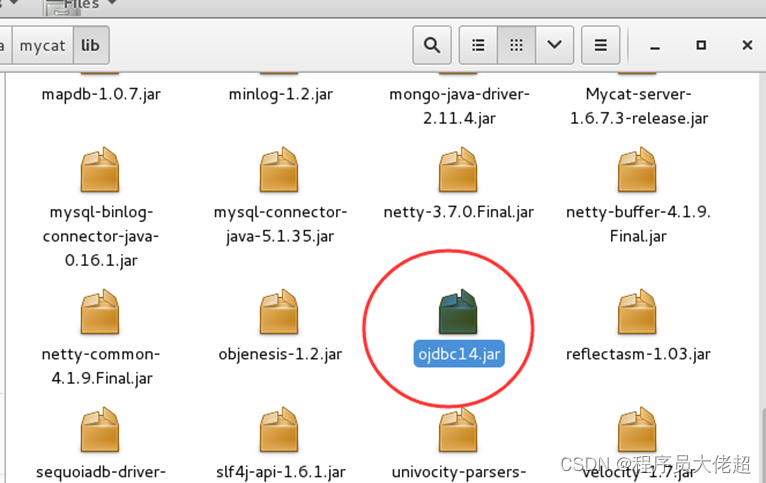
Task: Select the netty-common-4.1.9.Final.jar icon
Action: [x=100, y=312]
